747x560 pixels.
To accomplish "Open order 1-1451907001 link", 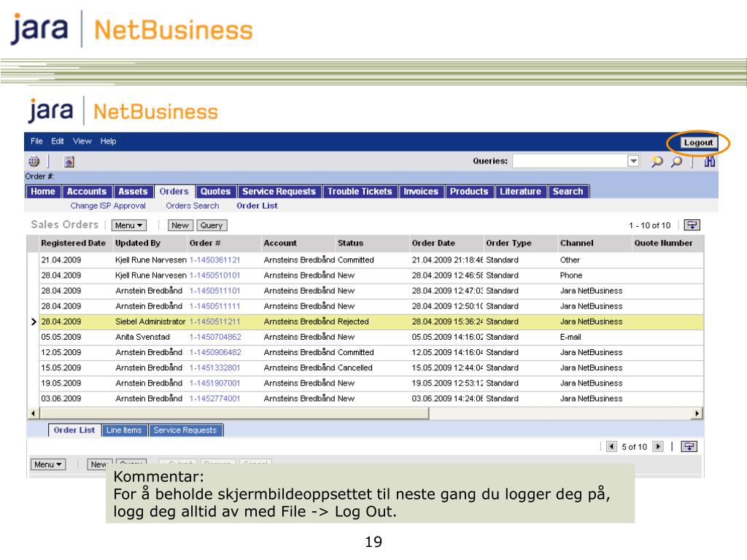I will 215,383.
